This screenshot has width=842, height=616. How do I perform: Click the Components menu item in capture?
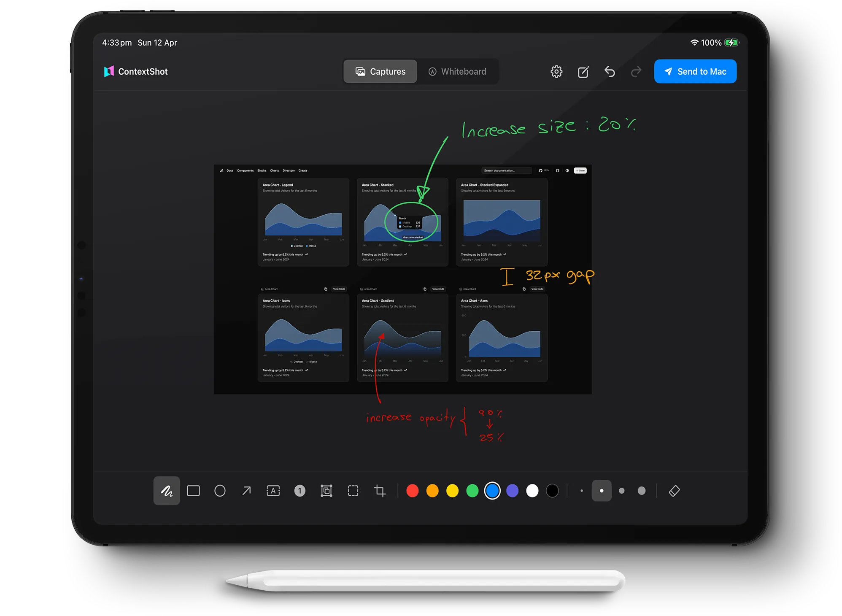tap(245, 170)
